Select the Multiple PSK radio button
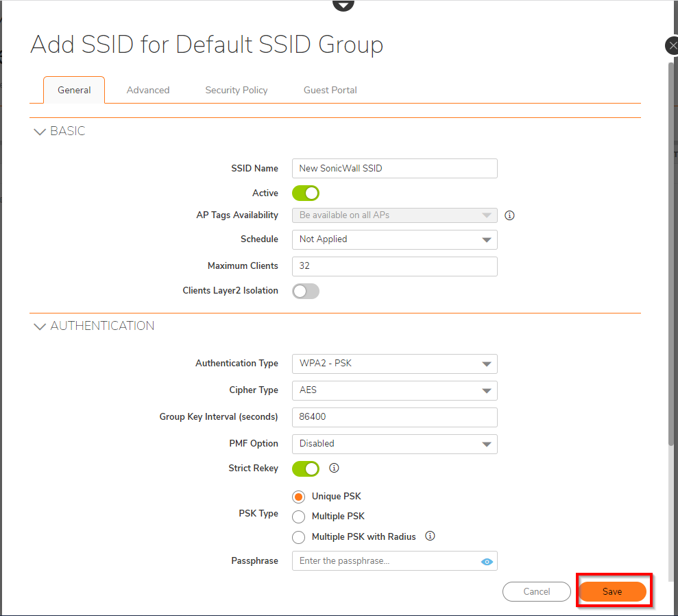This screenshot has height=616, width=678. [x=299, y=517]
